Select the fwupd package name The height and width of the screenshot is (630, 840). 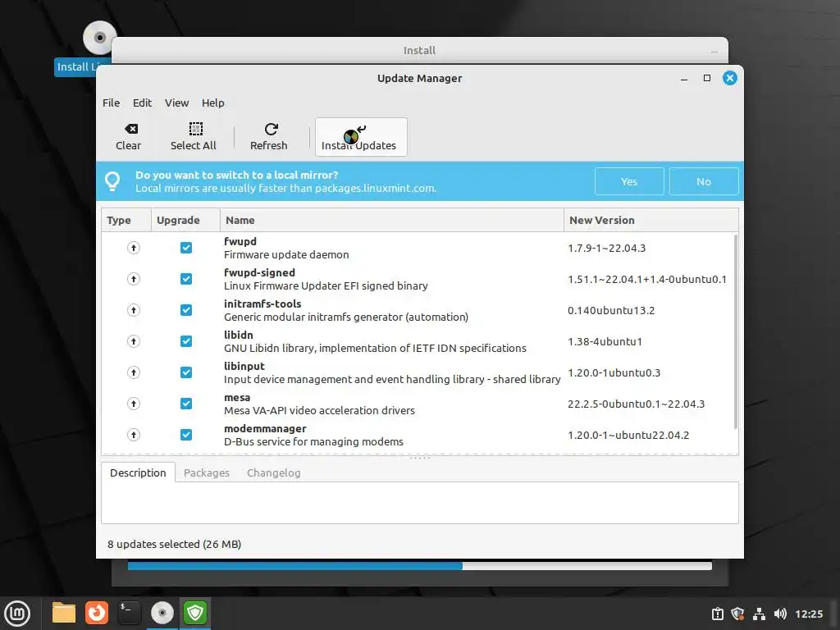240,241
